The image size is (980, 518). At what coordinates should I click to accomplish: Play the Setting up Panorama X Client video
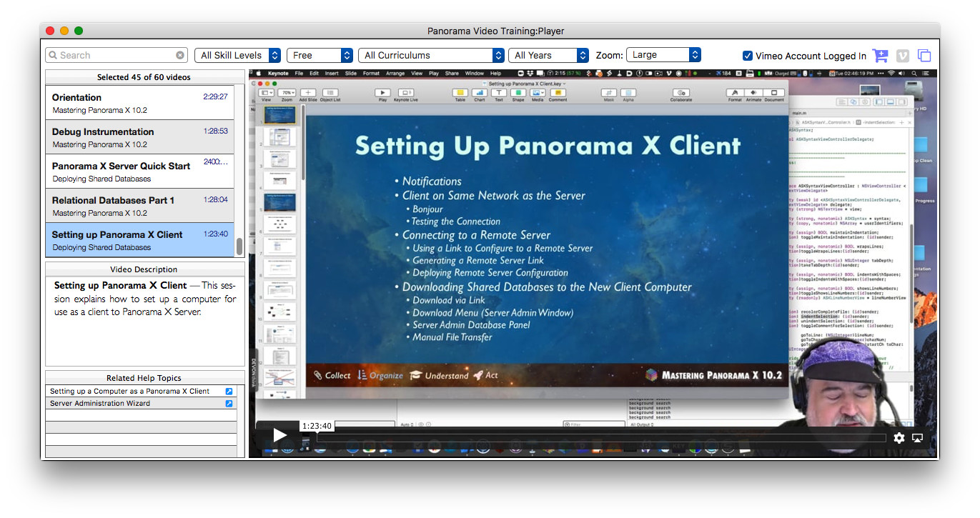[279, 435]
